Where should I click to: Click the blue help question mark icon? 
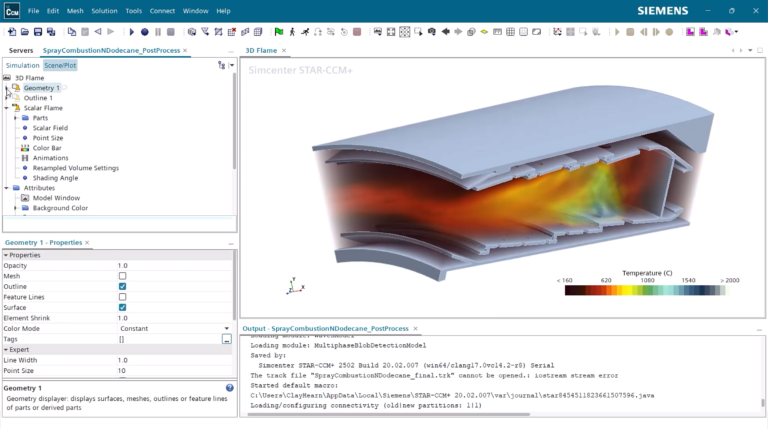230,388
